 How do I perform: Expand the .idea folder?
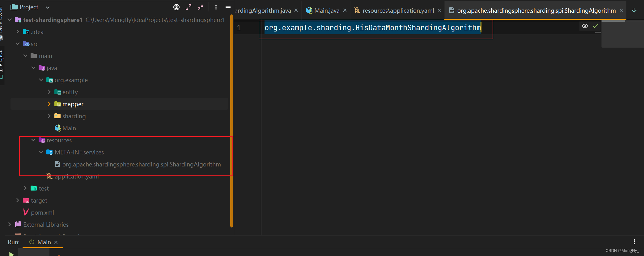click(x=18, y=32)
